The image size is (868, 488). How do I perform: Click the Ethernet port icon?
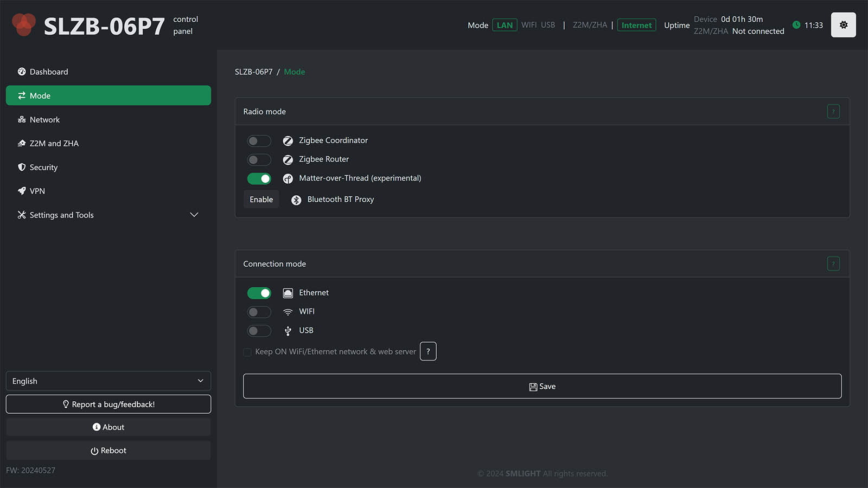pos(288,293)
